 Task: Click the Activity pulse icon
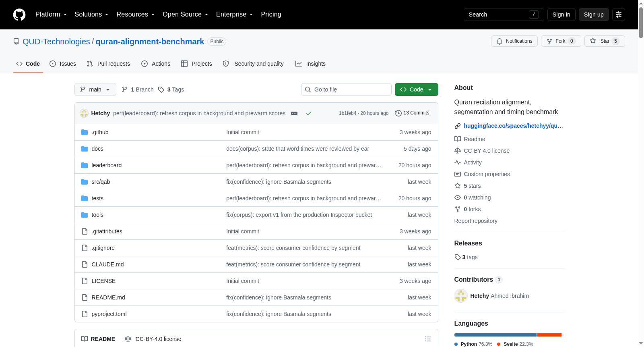click(458, 162)
